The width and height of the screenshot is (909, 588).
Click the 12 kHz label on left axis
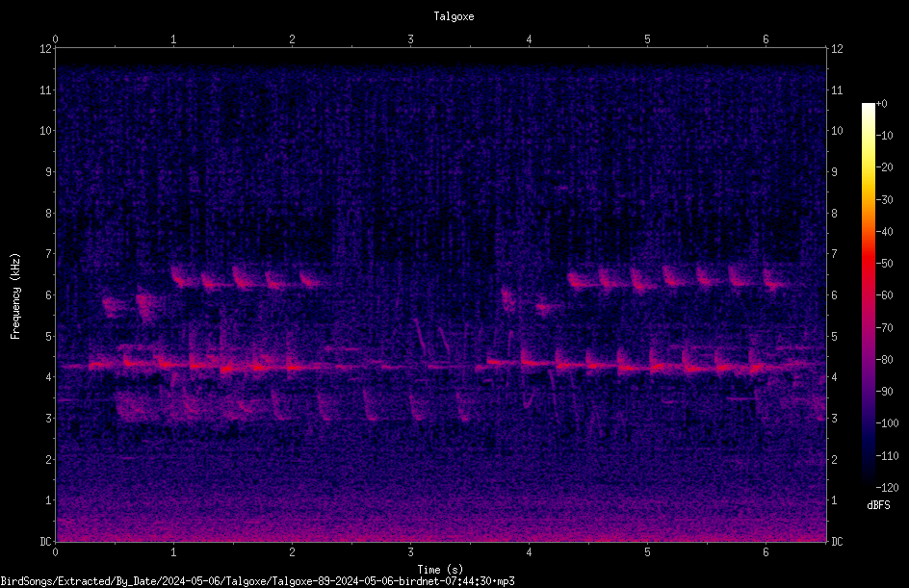(x=46, y=49)
